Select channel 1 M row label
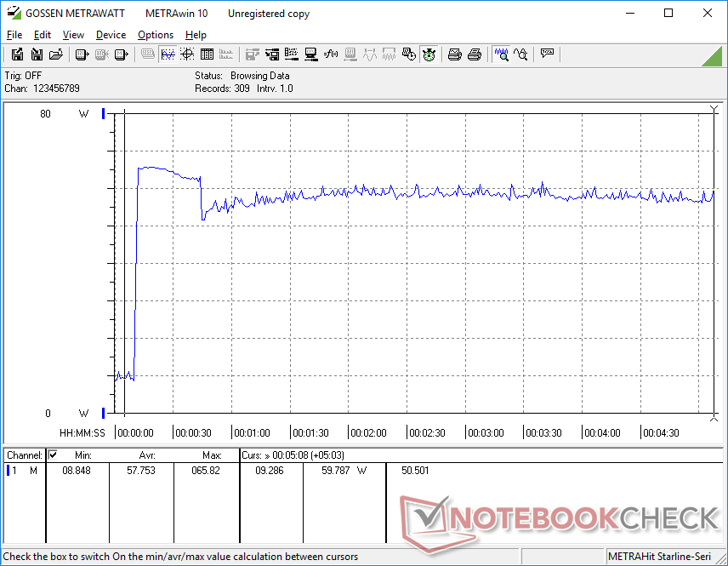The height and width of the screenshot is (566, 728). click(24, 471)
